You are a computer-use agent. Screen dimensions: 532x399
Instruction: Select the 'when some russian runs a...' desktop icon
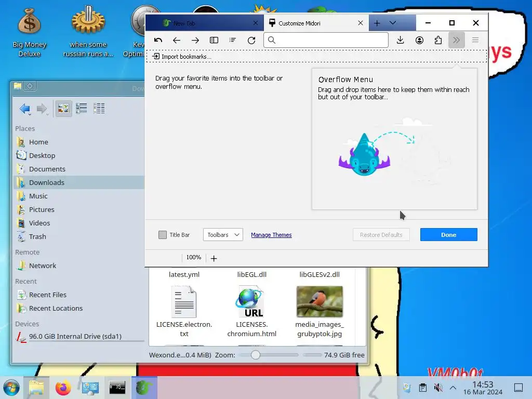pos(88,32)
